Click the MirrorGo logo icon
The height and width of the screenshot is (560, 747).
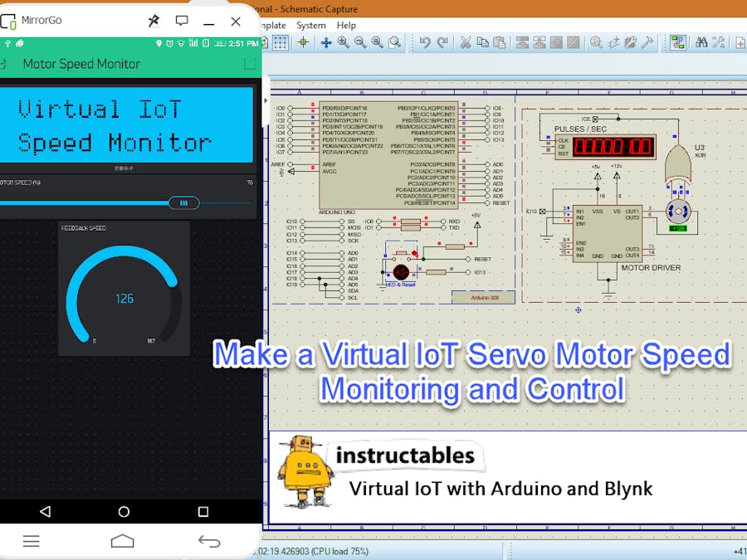8,21
